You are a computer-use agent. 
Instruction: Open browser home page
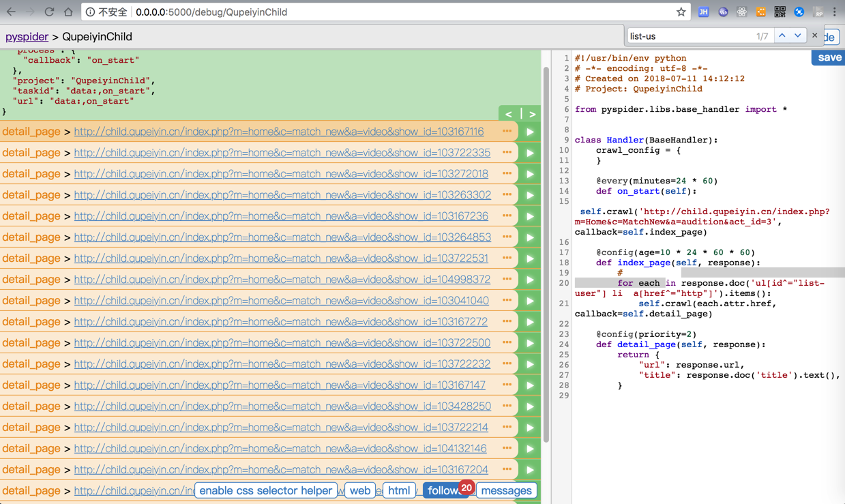tap(68, 12)
